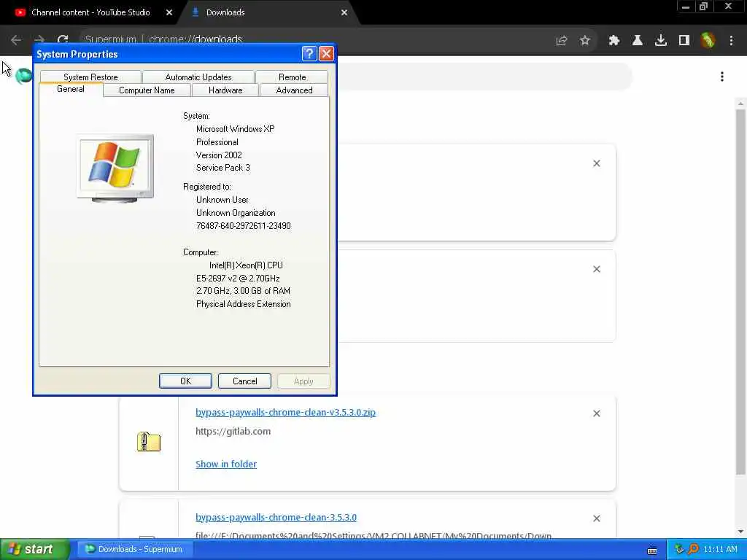Viewport: 747px width, 560px height.
Task: Reload the page with refresh icon
Action: click(63, 40)
